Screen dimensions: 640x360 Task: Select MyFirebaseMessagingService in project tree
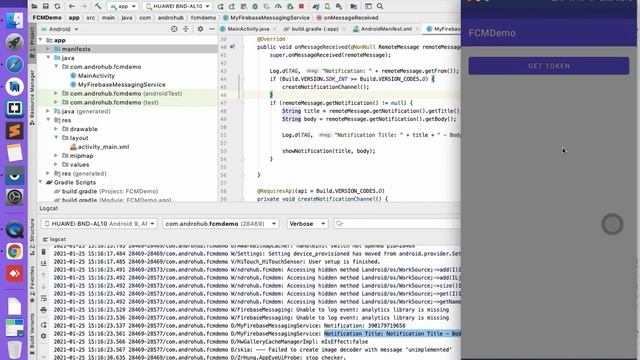(122, 84)
